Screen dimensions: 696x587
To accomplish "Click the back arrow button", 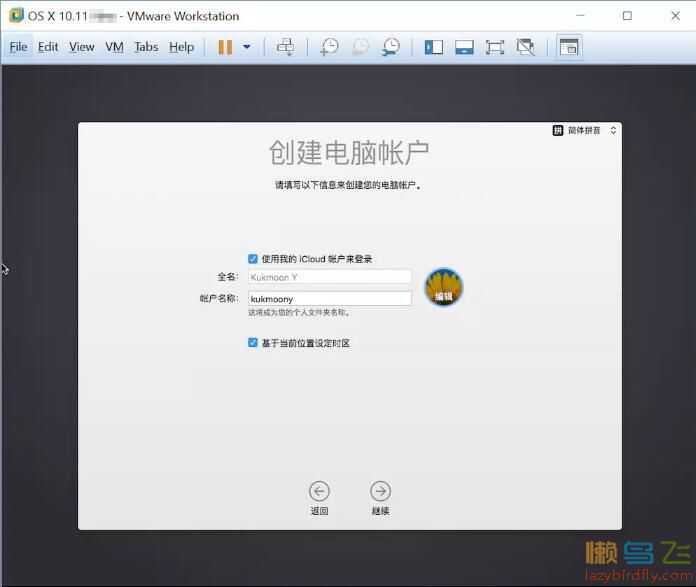I will (319, 492).
